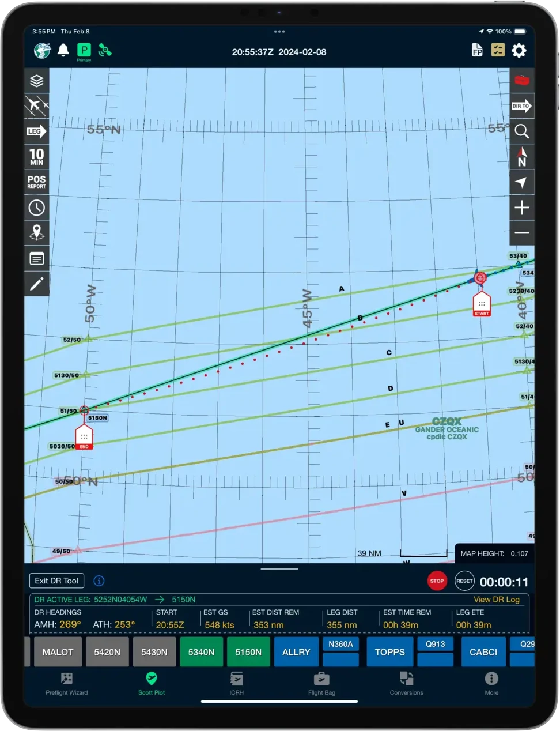Open the map layers icon
Screen dimensions: 560x731
click(x=37, y=81)
